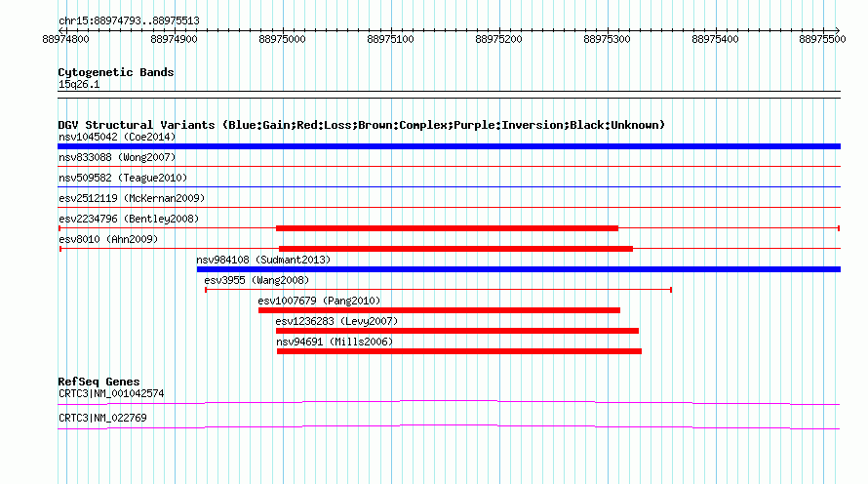Click ruler coordinate 88975300
The width and height of the screenshot is (868, 484).
coord(607,39)
